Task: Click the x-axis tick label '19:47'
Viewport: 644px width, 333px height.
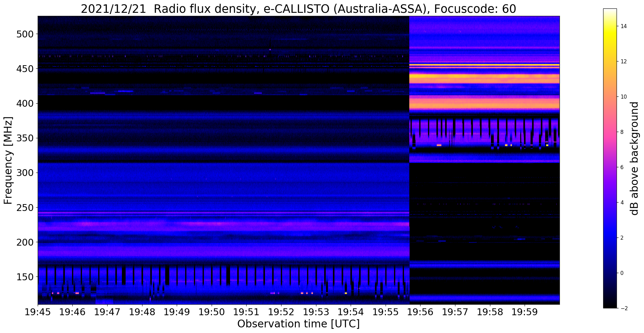Action: [108, 312]
